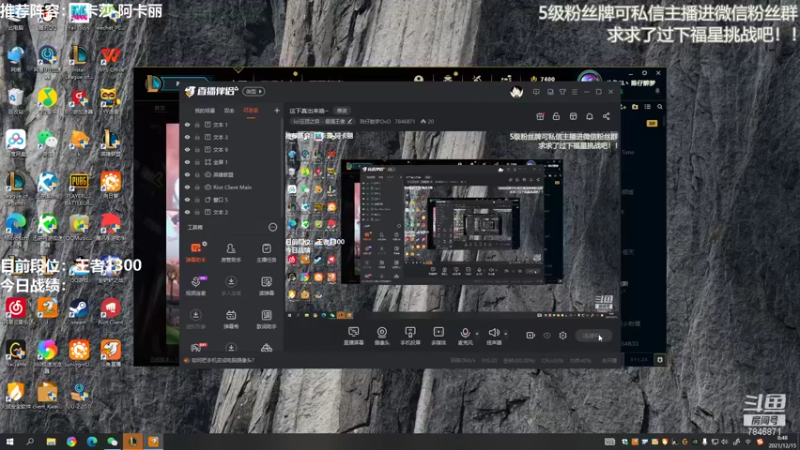Select the orange highlighted scene tab
The image size is (800, 450).
[251, 110]
